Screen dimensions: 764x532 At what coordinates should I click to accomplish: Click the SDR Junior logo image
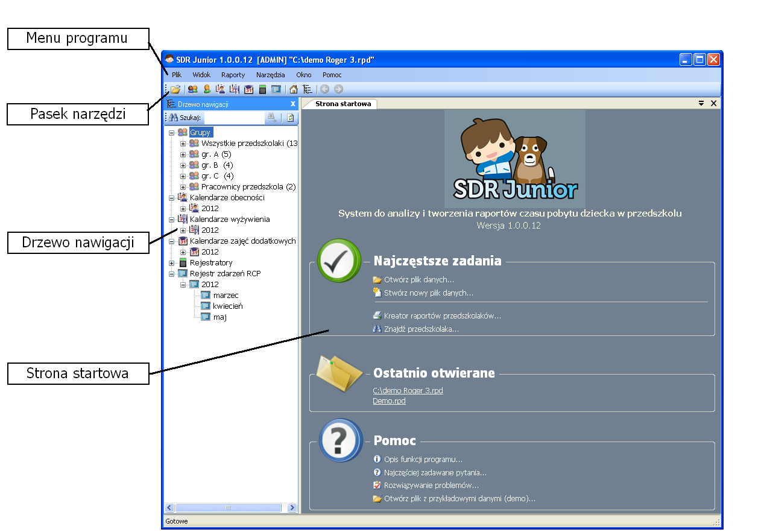pyautogui.click(x=514, y=159)
